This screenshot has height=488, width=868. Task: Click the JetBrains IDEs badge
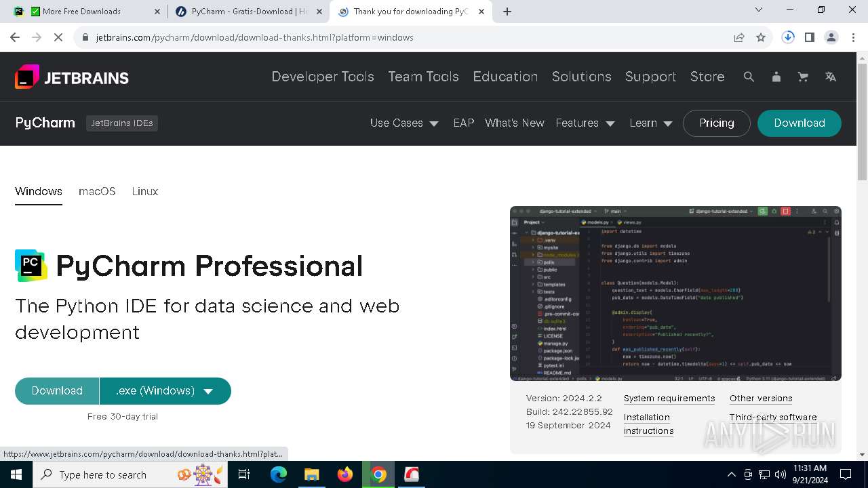coord(122,123)
